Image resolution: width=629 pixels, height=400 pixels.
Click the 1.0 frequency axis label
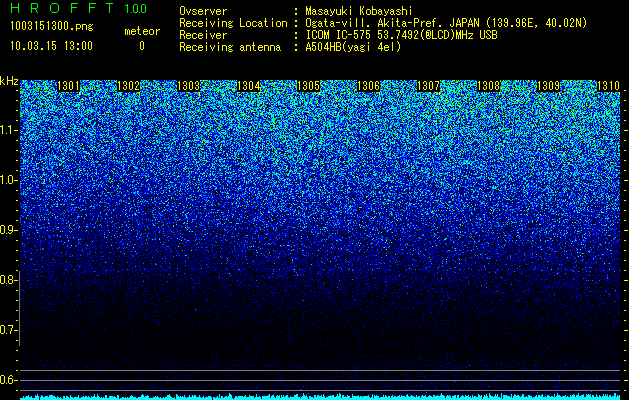(8, 180)
